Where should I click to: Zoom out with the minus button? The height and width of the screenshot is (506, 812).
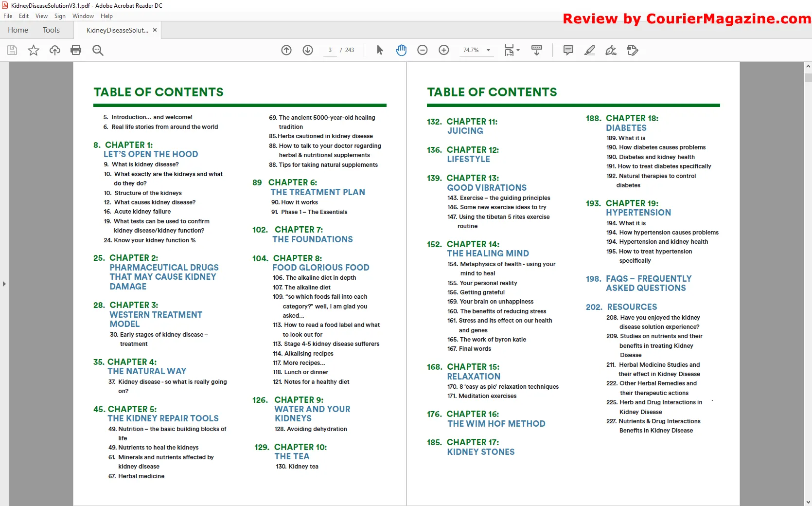coord(423,50)
